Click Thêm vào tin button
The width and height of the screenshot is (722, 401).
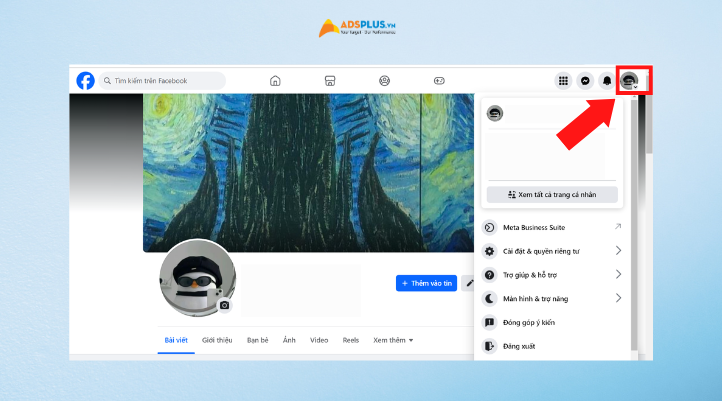[x=426, y=283]
